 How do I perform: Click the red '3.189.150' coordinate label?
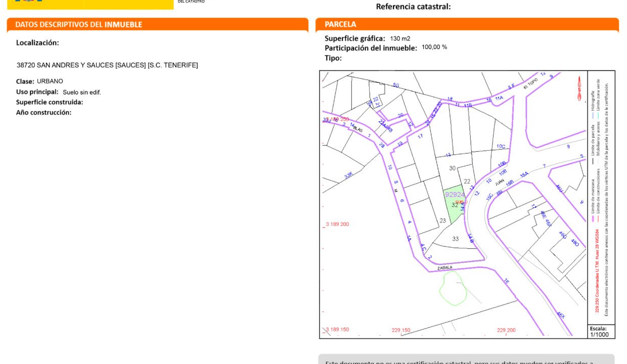(337, 329)
